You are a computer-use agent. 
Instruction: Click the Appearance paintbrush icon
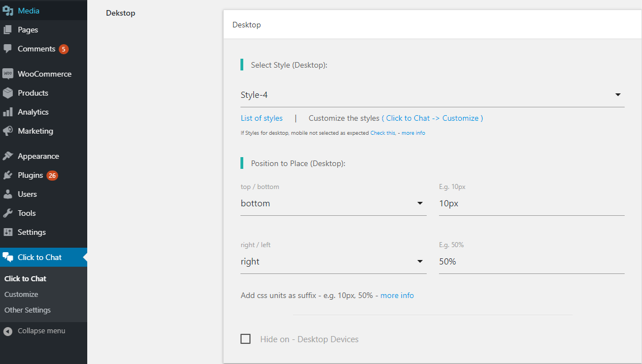click(8, 156)
